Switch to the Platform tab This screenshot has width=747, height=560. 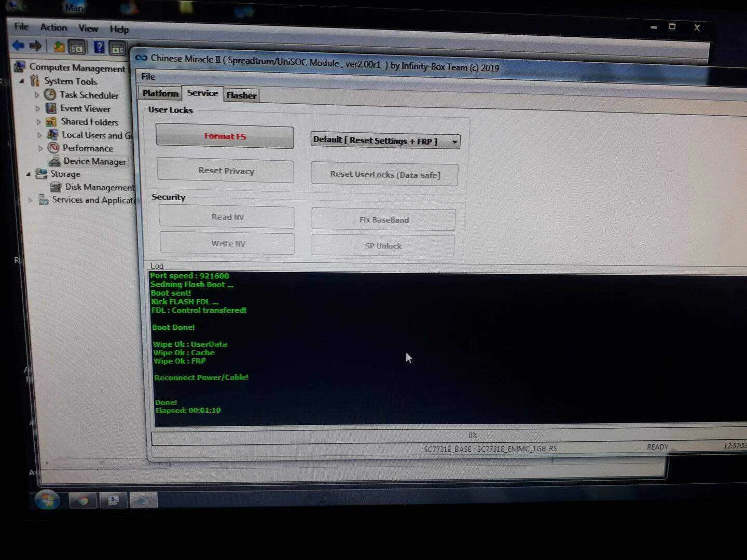[160, 93]
